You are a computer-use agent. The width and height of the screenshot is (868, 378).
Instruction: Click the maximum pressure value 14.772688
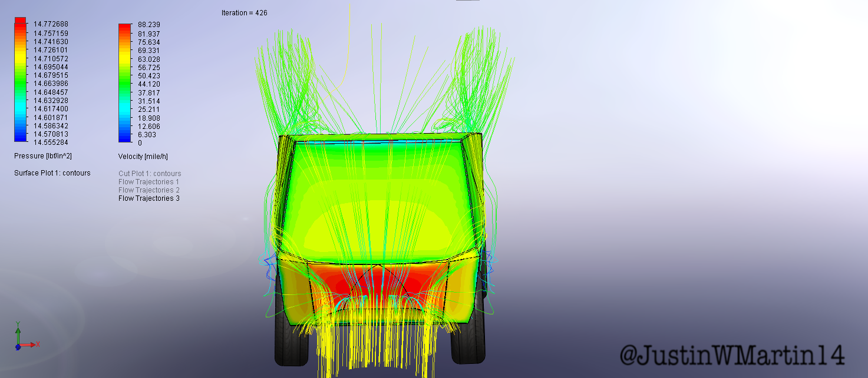coord(51,24)
